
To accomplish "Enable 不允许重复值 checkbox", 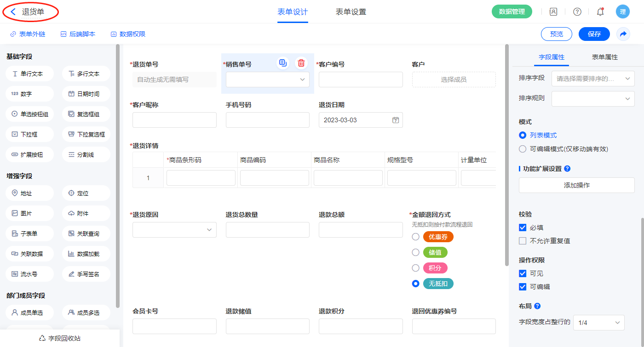I will (523, 241).
